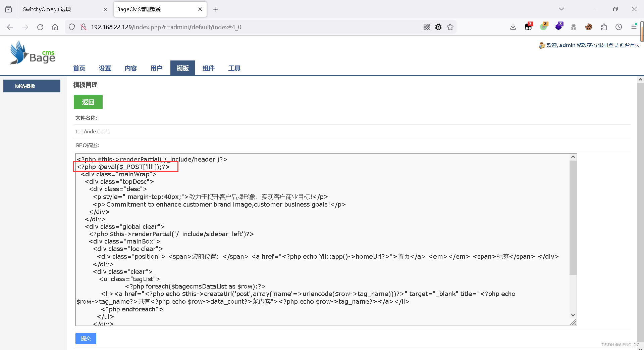Open the 组件 navigation menu
This screenshot has height=350, width=644.
(208, 68)
